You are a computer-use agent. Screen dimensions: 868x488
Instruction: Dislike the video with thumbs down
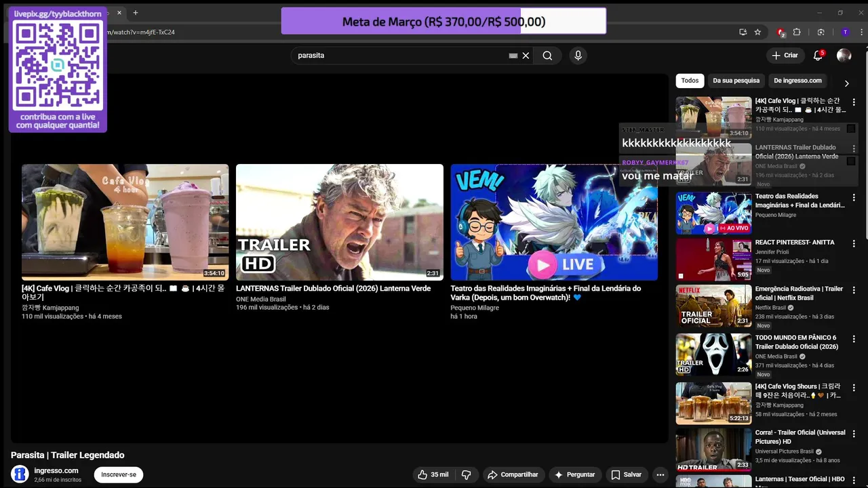pyautogui.click(x=466, y=474)
